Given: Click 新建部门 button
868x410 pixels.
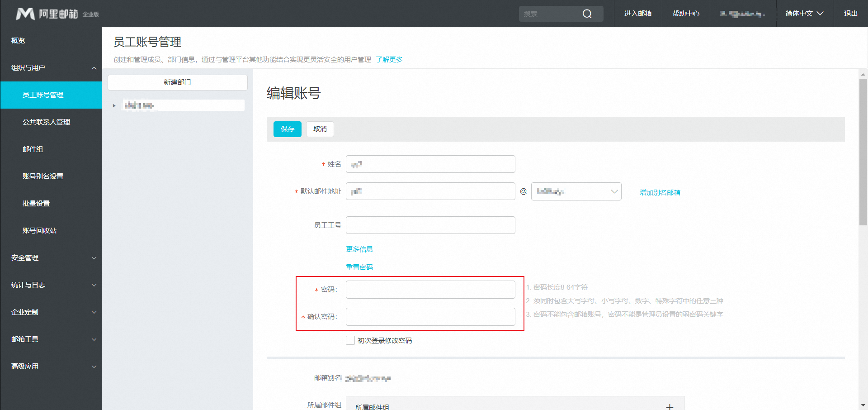Looking at the screenshot, I should pos(177,82).
